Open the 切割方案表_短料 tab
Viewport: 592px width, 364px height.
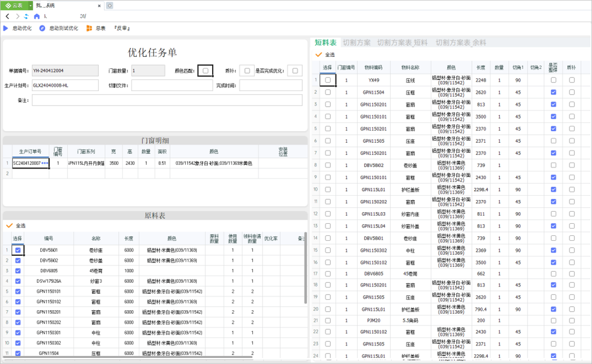(x=402, y=43)
